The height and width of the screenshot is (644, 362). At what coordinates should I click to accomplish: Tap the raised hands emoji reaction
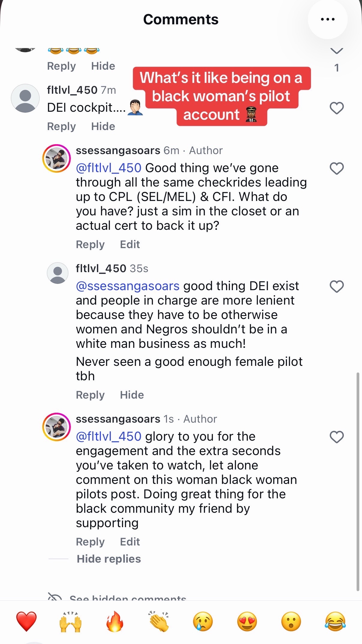point(71,621)
